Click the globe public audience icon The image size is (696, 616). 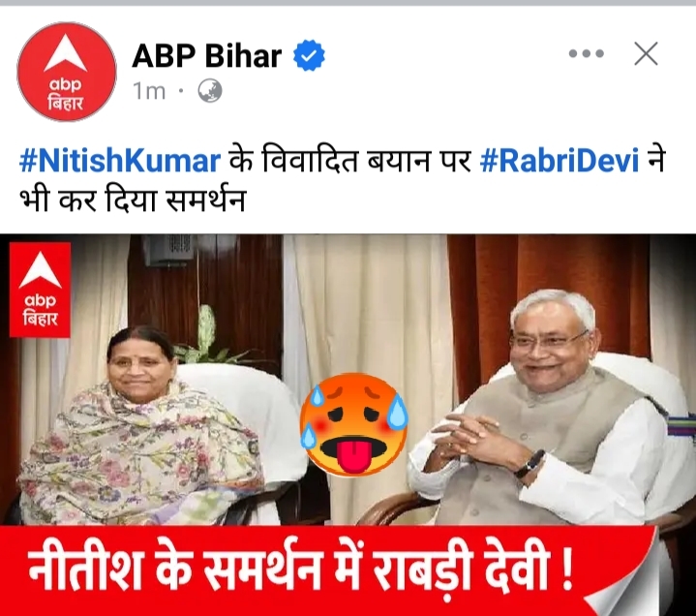pos(209,91)
